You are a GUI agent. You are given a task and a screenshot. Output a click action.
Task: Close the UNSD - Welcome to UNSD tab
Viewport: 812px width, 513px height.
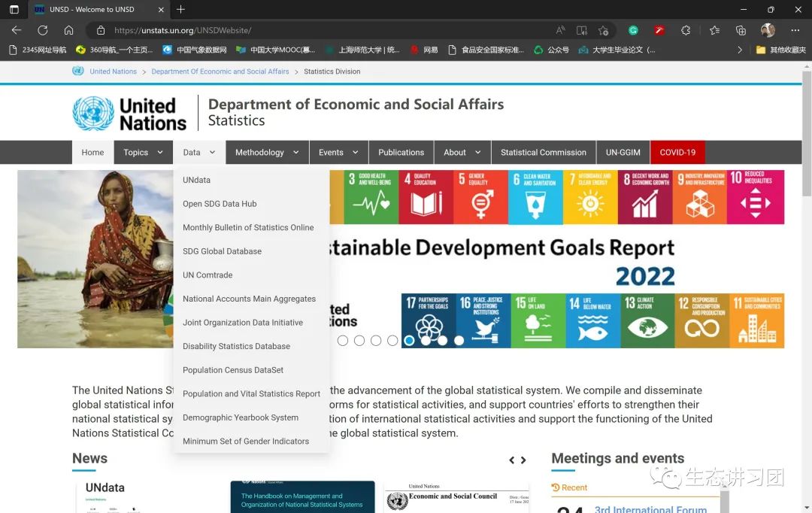(x=161, y=9)
